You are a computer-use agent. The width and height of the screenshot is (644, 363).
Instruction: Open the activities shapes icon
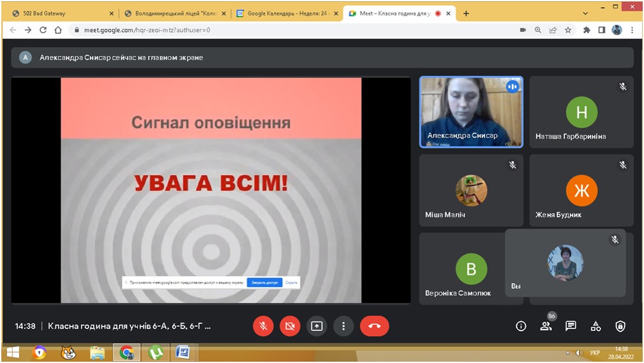point(595,326)
